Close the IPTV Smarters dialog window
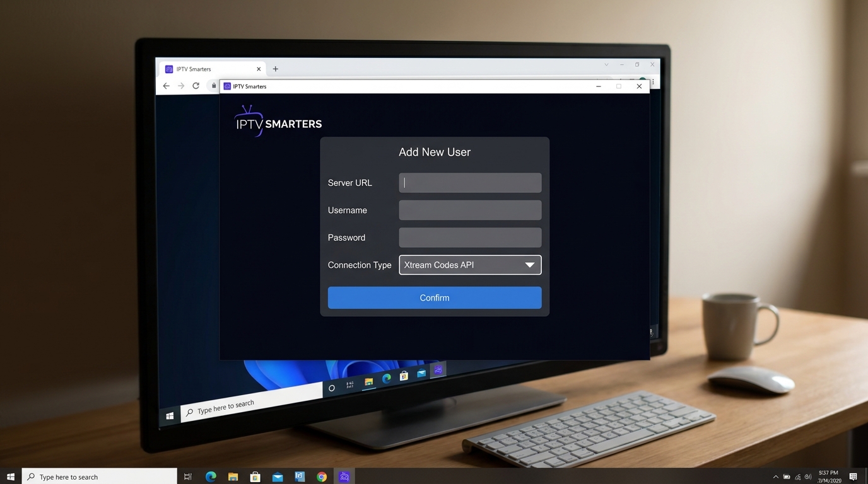 [x=639, y=86]
